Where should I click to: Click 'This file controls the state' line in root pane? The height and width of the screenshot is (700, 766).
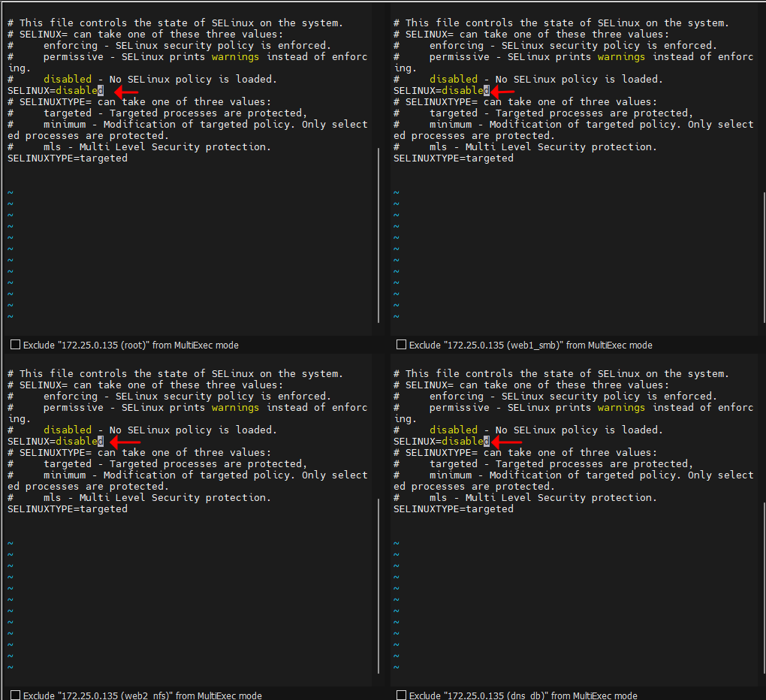(176, 23)
